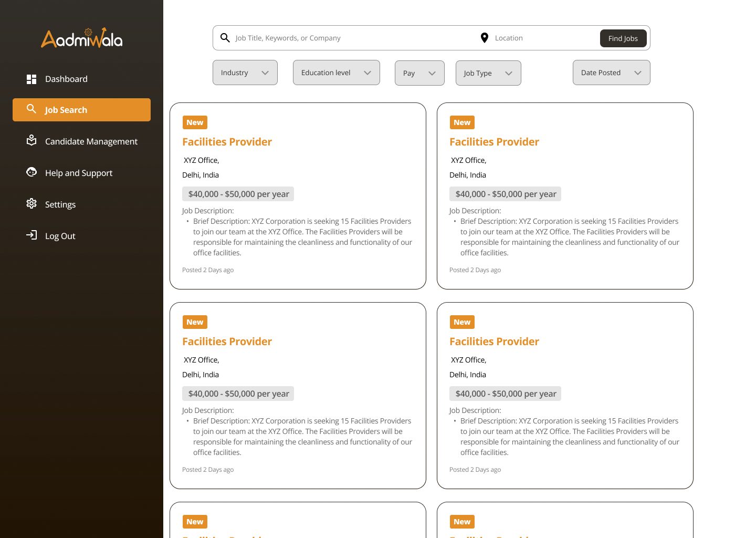Click the New badge on third-row left card
Image resolution: width=756 pixels, height=538 pixels.
pyautogui.click(x=195, y=522)
